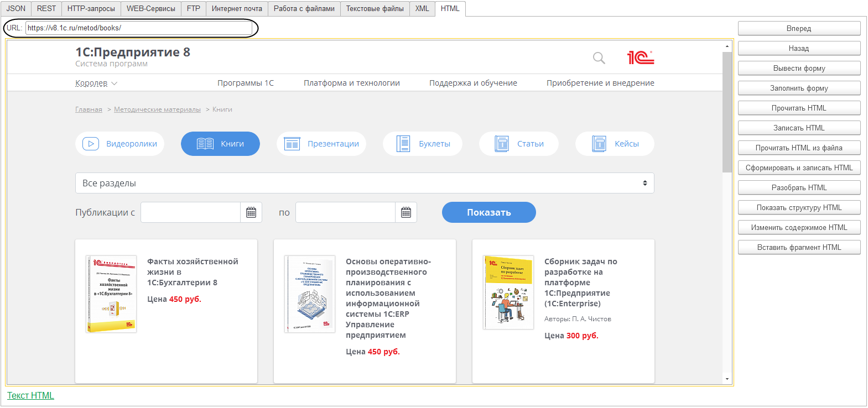Open the WEB-Сервисы tab

pyautogui.click(x=151, y=8)
